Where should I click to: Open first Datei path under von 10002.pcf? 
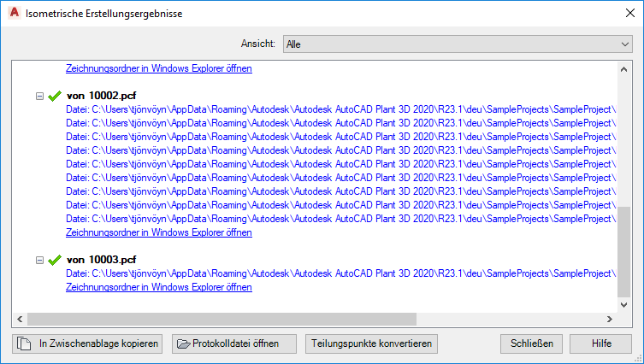pos(341,109)
